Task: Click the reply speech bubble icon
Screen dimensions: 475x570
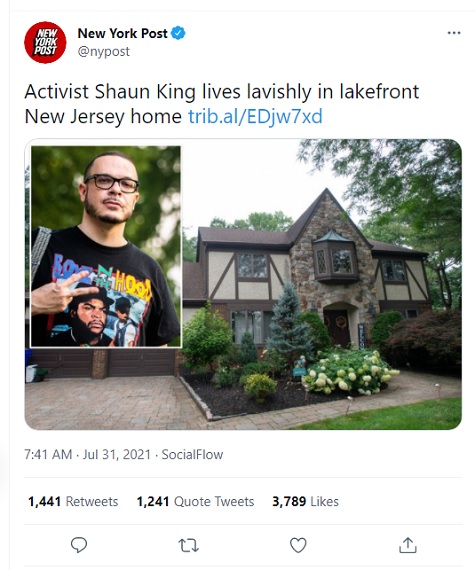Action: coord(79,545)
